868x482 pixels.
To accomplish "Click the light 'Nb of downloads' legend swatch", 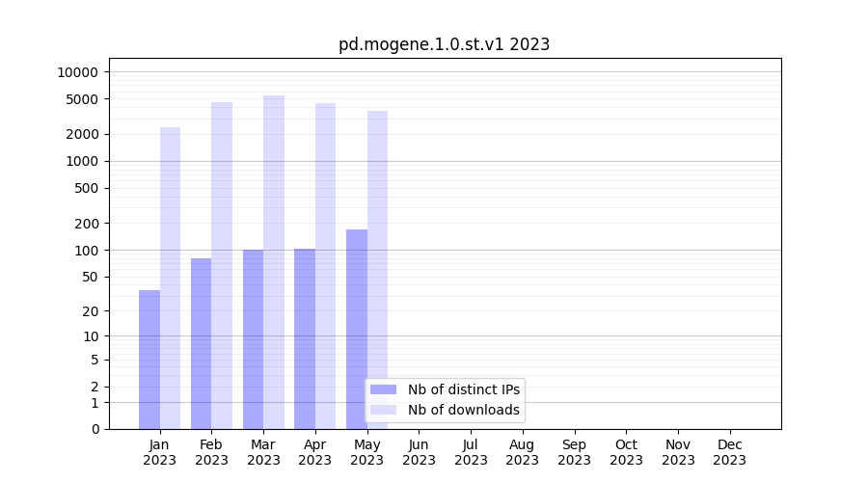I will point(383,410).
